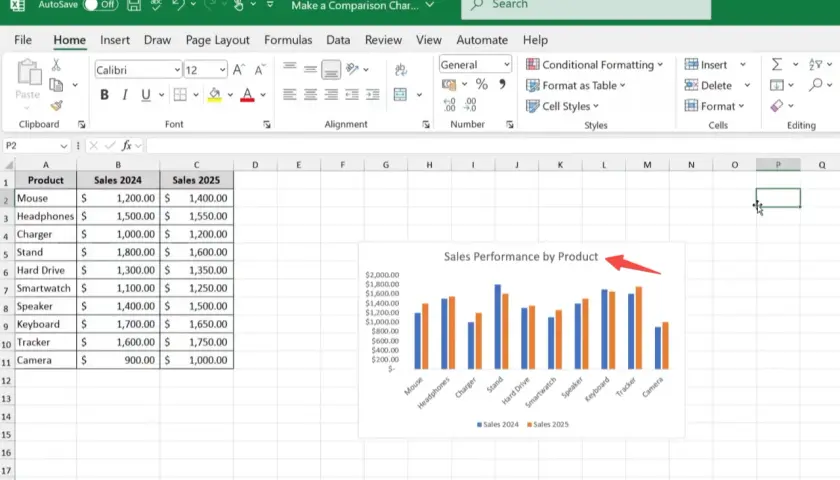This screenshot has height=480, width=840.
Task: Click the Insert Function fx button
Action: click(127, 146)
